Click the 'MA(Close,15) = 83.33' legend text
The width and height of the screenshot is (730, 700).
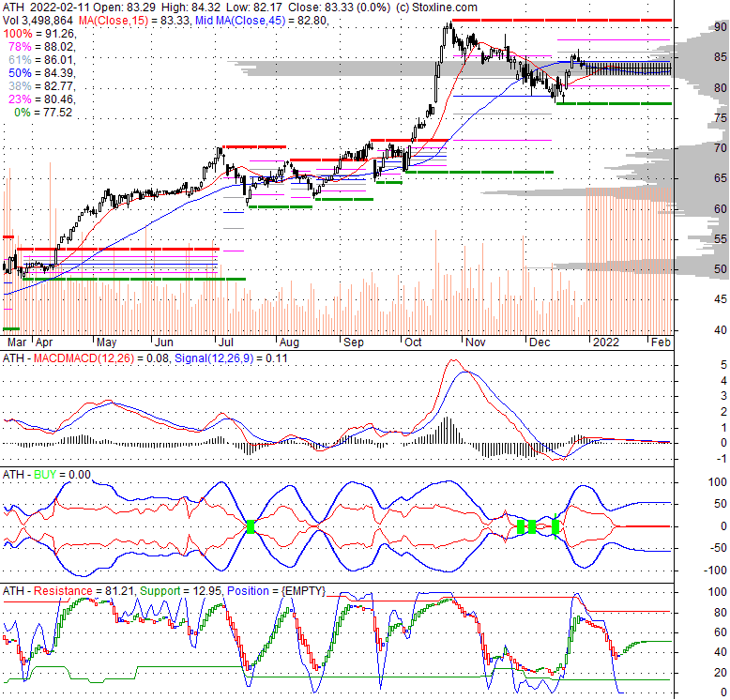pyautogui.click(x=134, y=21)
